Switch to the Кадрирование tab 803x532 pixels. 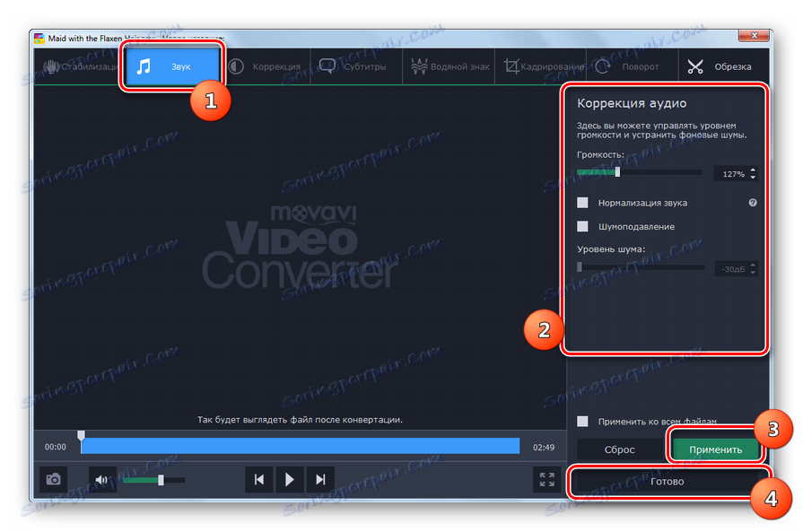tap(541, 66)
